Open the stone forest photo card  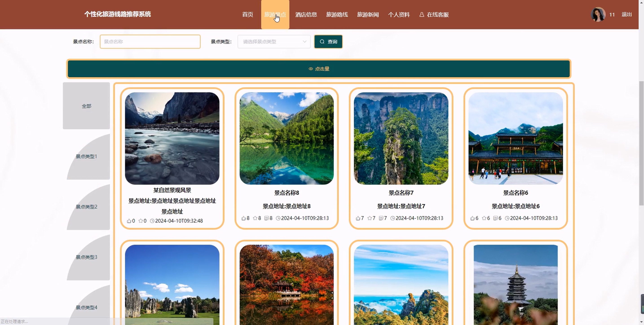click(172, 285)
